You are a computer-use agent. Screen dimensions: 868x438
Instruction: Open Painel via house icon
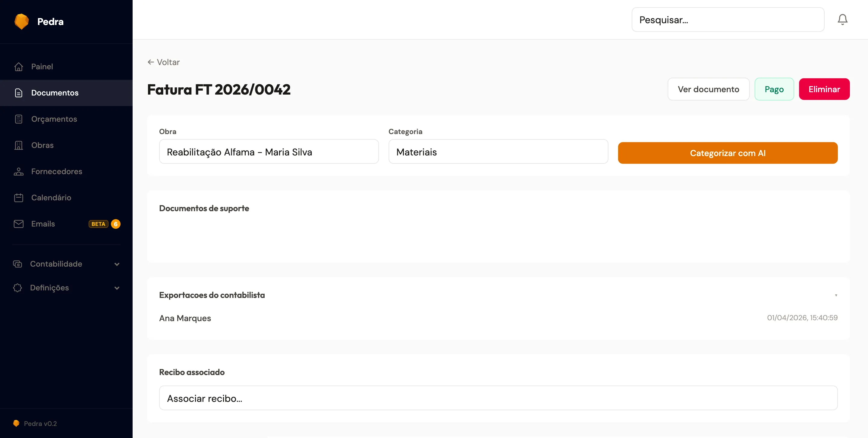tap(19, 67)
